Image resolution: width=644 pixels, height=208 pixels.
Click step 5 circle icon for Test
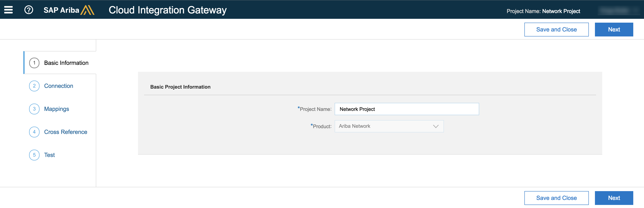[34, 155]
